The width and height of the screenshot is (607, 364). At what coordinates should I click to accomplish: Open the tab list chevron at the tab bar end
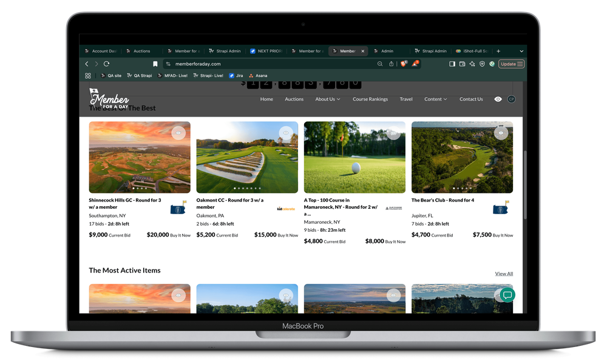521,51
